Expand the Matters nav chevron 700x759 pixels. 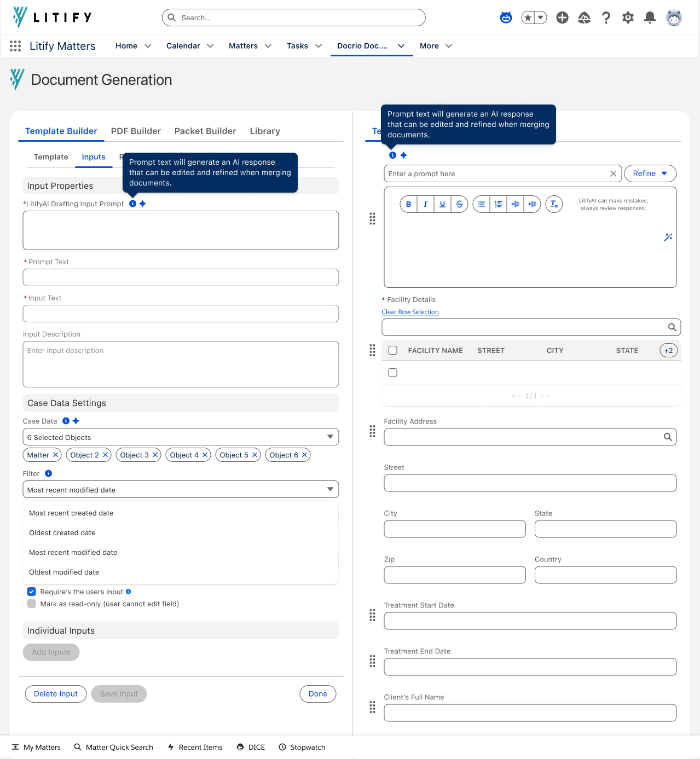[x=268, y=46]
